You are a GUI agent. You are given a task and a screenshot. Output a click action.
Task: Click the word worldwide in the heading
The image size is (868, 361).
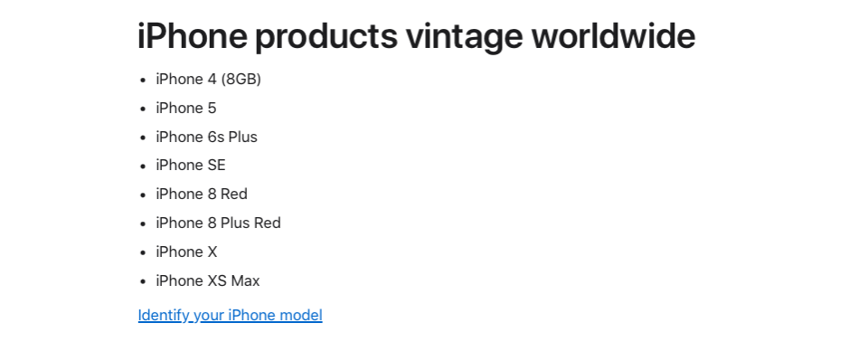(x=613, y=36)
